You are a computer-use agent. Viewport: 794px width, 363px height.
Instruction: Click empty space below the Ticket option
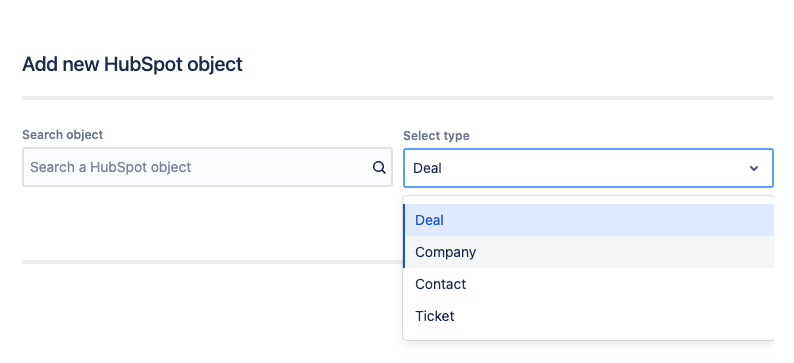pos(588,336)
